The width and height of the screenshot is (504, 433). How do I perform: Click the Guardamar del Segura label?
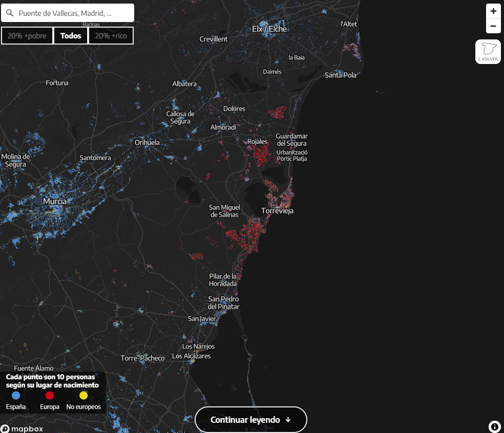tap(291, 140)
